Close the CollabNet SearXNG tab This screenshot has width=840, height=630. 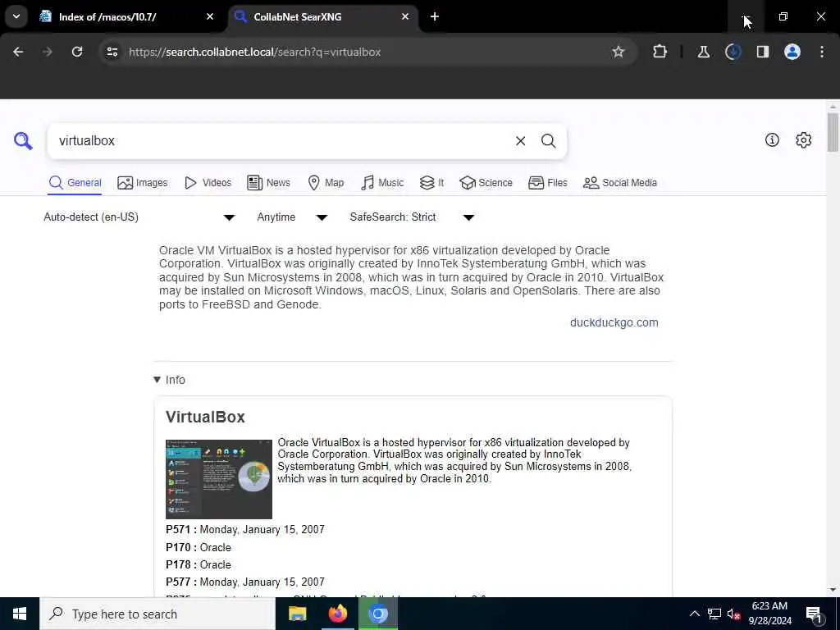pos(405,16)
